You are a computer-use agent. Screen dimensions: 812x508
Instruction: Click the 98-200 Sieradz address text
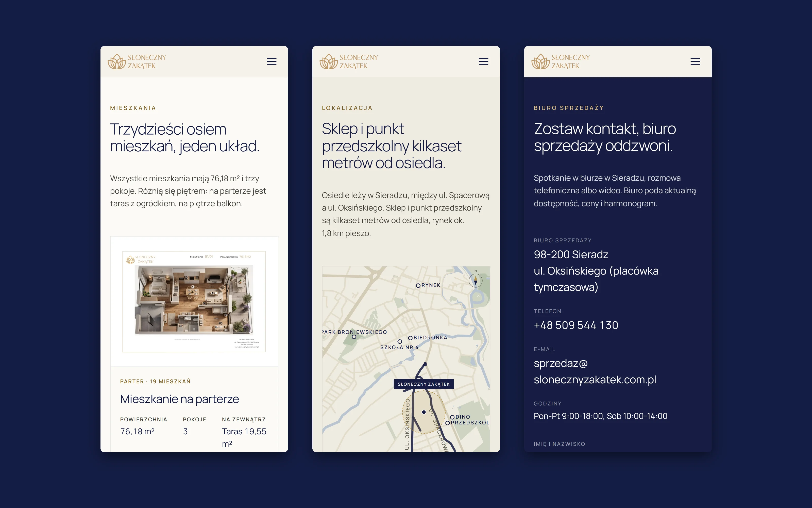click(571, 254)
